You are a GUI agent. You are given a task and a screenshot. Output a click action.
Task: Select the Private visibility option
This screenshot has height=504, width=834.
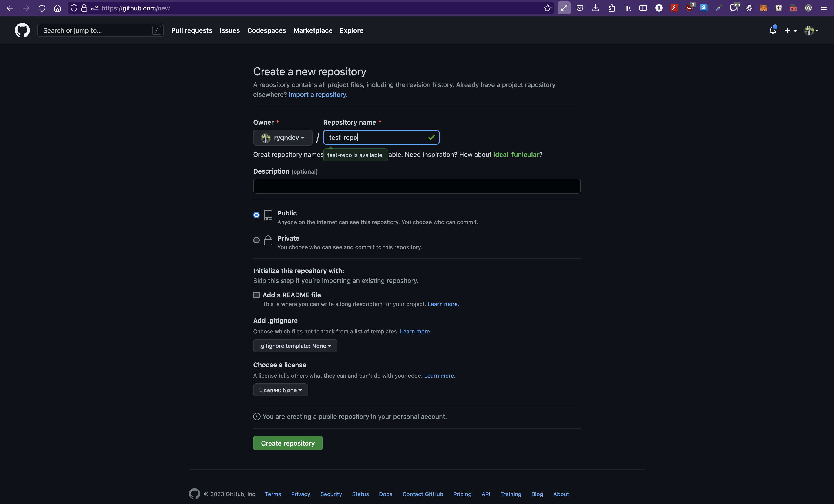[x=257, y=240]
